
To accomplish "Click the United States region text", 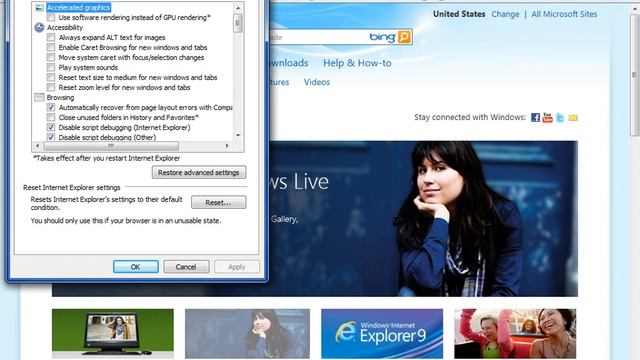I will [459, 14].
